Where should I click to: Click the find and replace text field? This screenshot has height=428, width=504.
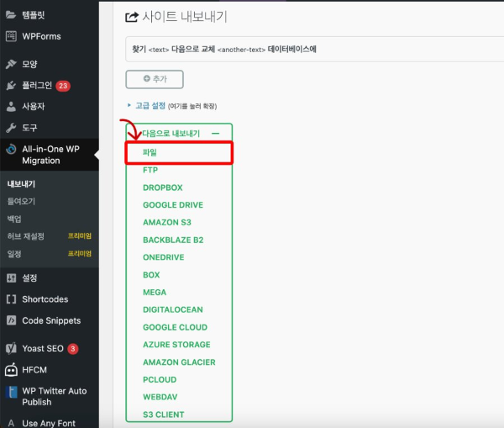tap(315, 50)
